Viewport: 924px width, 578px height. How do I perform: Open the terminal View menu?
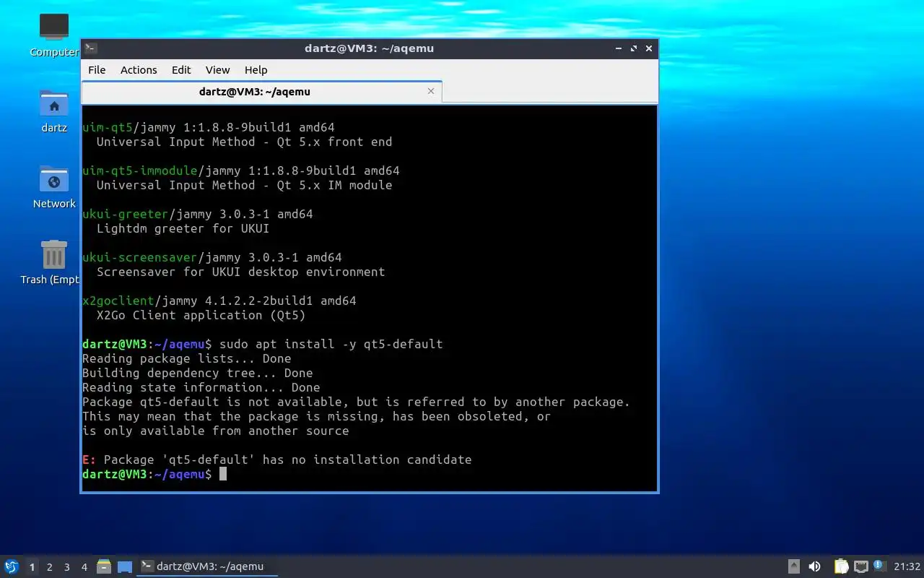pyautogui.click(x=217, y=70)
